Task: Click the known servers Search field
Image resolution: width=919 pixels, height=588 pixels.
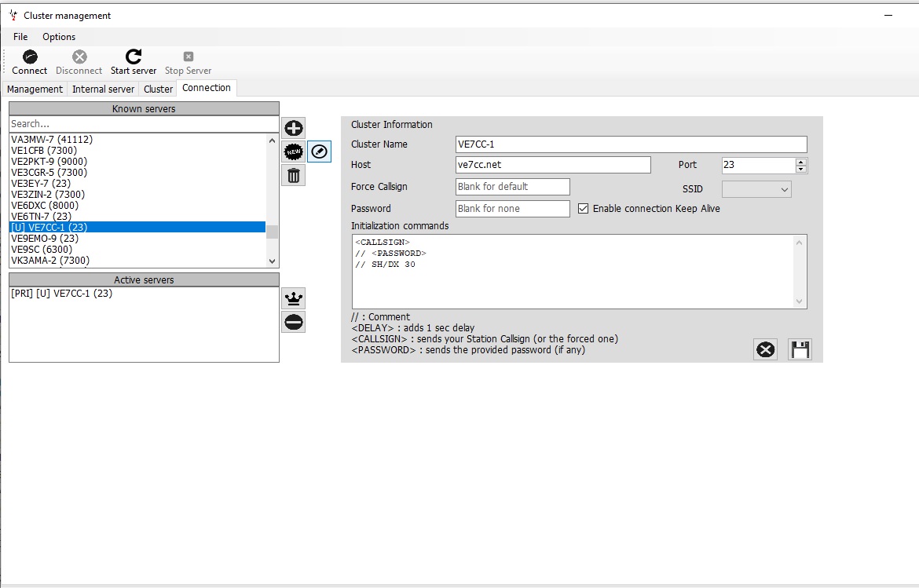Action: click(144, 124)
